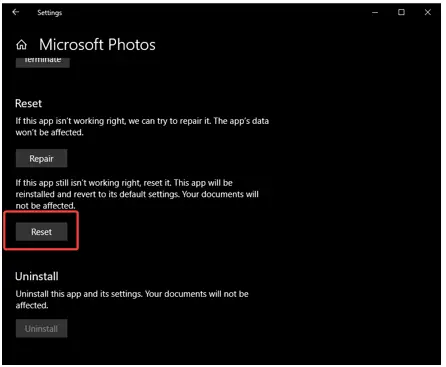
Task: Maximize the Settings window
Action: [401, 12]
